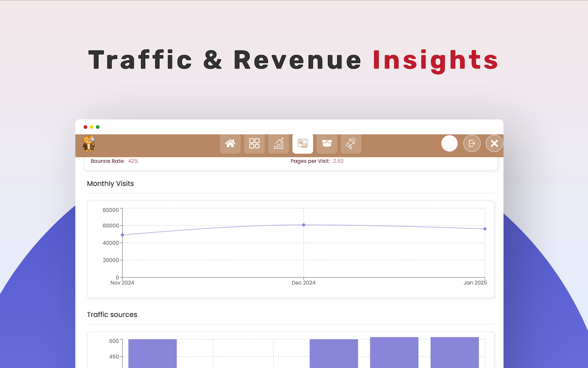The image size is (588, 368).
Task: Click the Jan 2025 axis label
Action: point(475,283)
